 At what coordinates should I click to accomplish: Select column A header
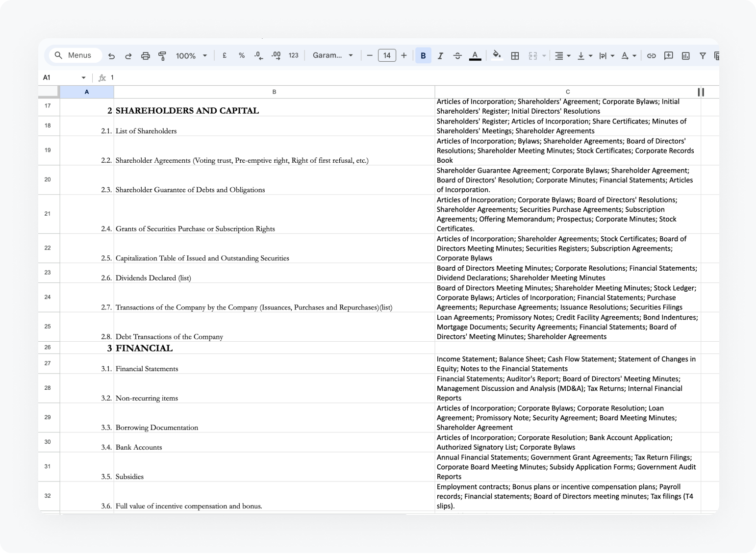87,92
